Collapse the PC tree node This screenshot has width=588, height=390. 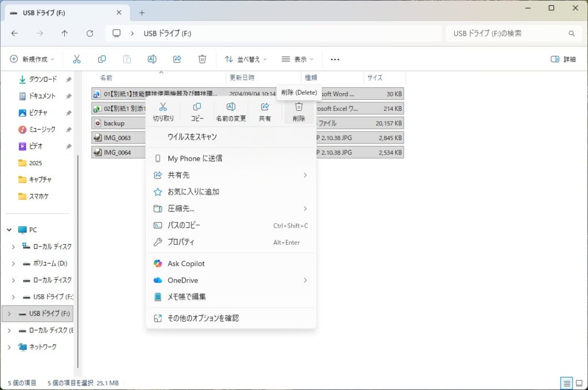point(9,230)
